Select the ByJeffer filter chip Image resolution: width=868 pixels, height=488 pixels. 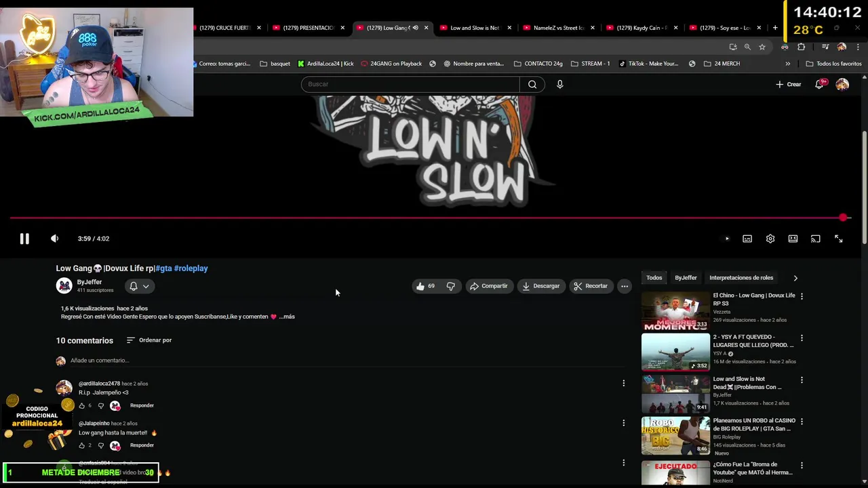[686, 278]
